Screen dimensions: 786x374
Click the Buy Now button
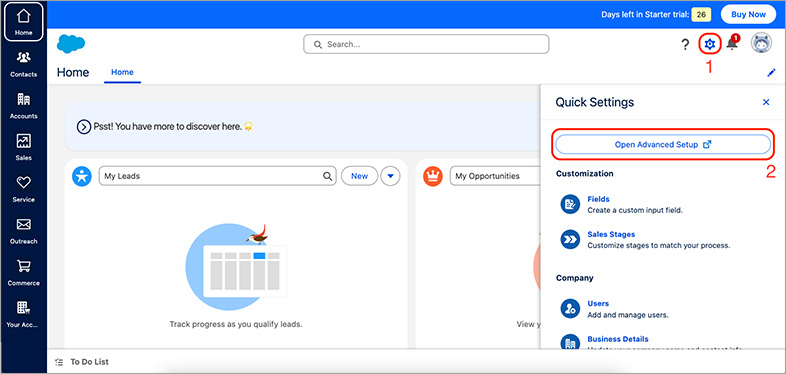pos(748,15)
